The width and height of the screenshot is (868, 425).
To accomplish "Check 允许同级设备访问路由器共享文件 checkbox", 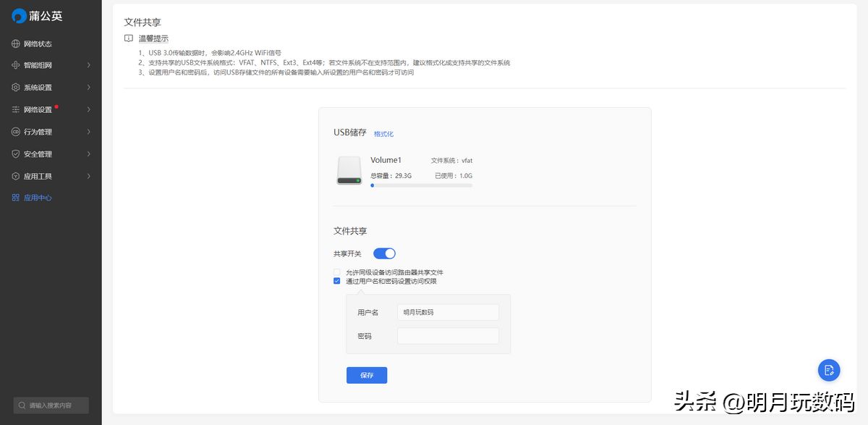I will pos(337,272).
